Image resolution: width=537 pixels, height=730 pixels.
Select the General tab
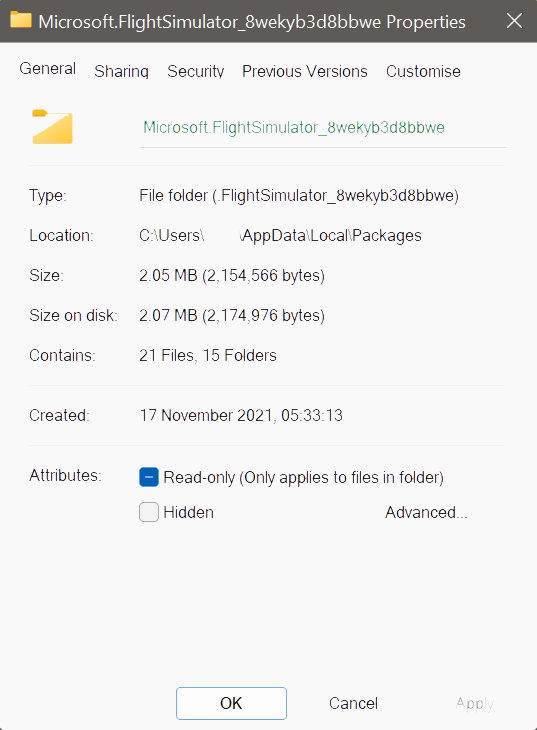pos(48,68)
